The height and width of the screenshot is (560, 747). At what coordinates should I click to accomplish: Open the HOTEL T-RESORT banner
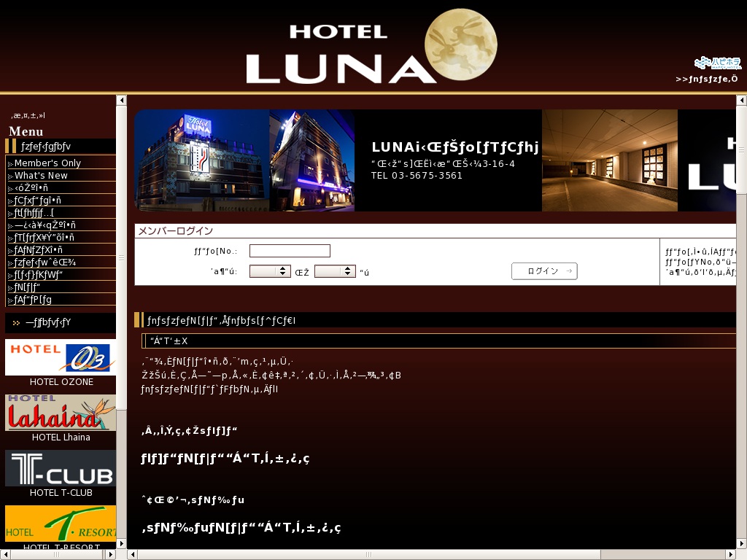[x=61, y=524]
